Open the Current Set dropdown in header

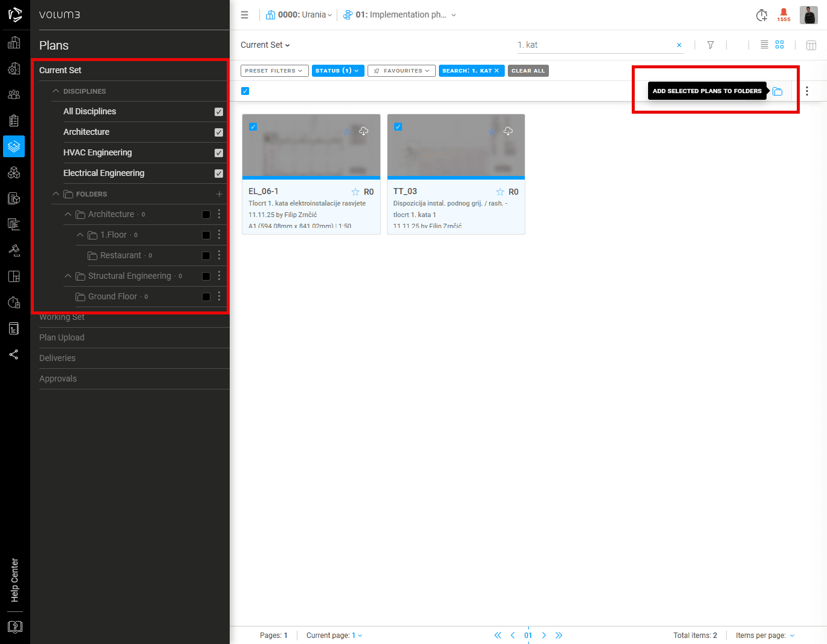[x=265, y=45]
